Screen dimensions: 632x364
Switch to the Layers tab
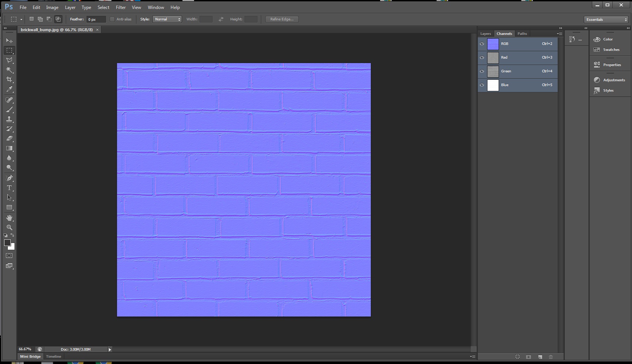485,33
